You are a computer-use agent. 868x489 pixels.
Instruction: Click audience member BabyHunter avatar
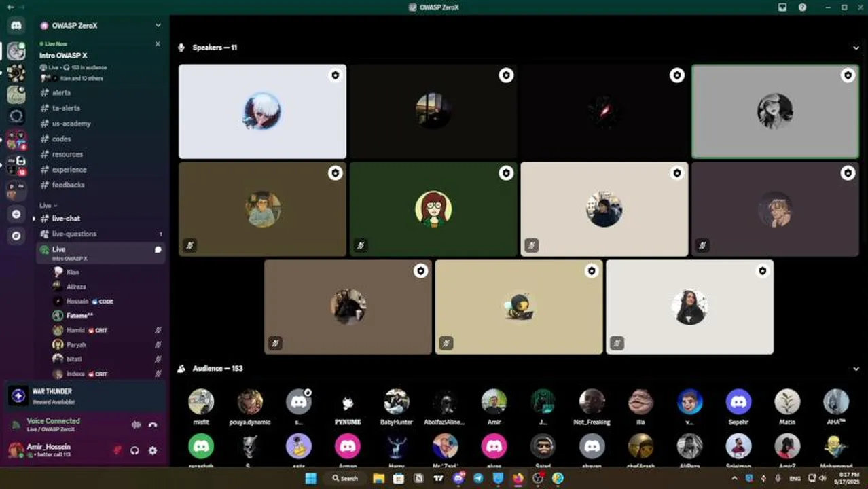coord(396,401)
